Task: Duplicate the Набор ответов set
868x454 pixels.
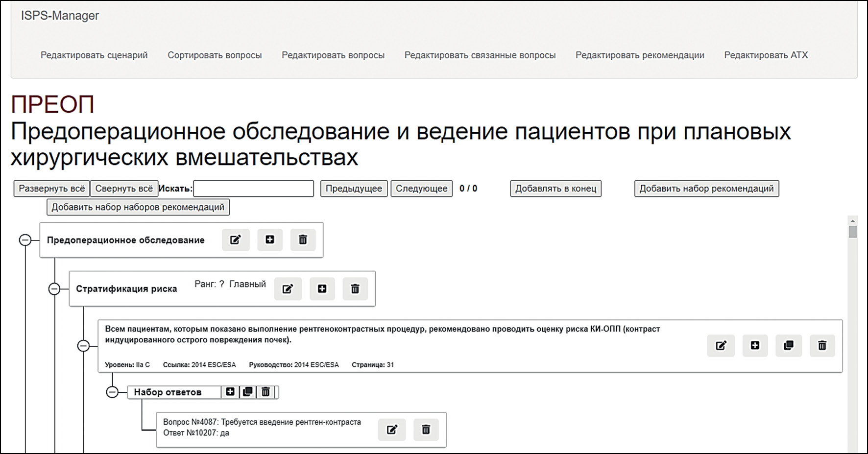Action: pyautogui.click(x=248, y=392)
